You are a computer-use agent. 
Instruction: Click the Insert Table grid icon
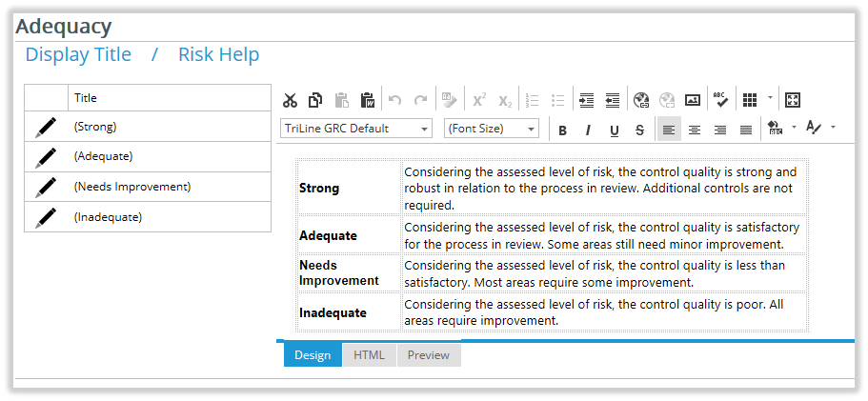point(750,100)
